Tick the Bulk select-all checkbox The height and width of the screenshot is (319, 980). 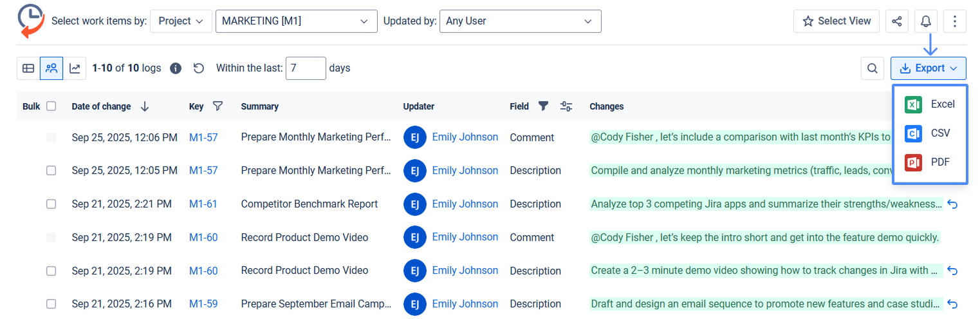point(51,106)
